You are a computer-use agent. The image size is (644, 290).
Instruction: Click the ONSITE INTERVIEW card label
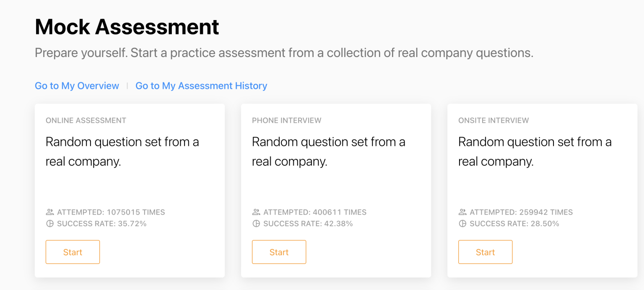point(493,121)
